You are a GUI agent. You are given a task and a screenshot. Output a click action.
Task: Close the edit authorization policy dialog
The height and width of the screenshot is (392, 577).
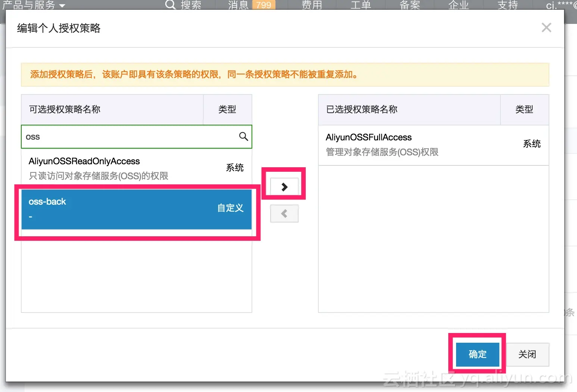pyautogui.click(x=546, y=28)
